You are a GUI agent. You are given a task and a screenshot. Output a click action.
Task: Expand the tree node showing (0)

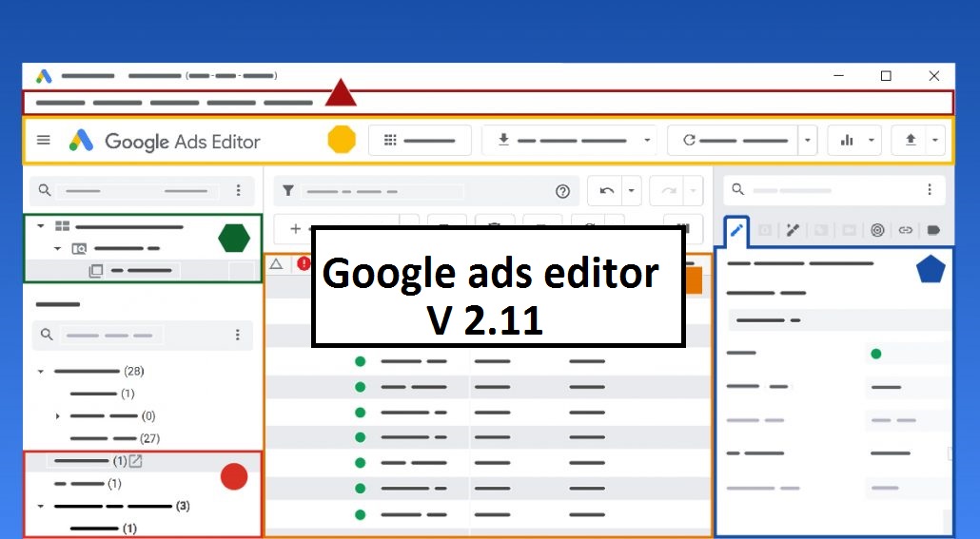click(x=57, y=416)
